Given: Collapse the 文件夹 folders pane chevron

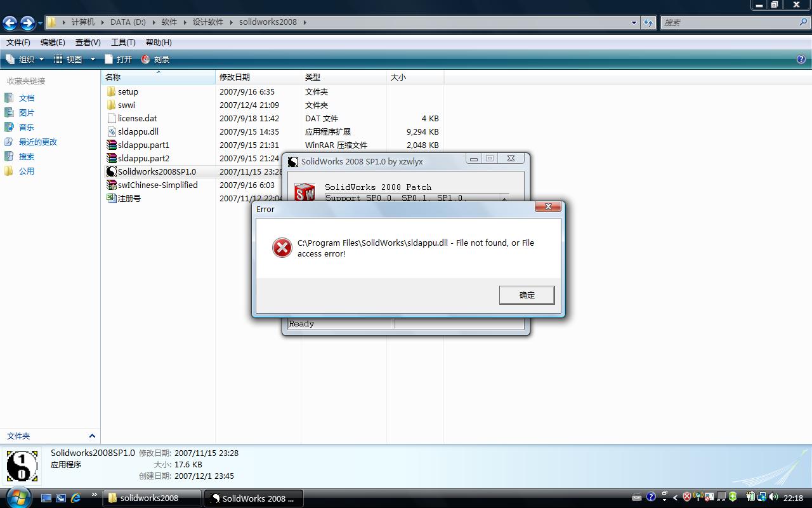Looking at the screenshot, I should point(92,436).
